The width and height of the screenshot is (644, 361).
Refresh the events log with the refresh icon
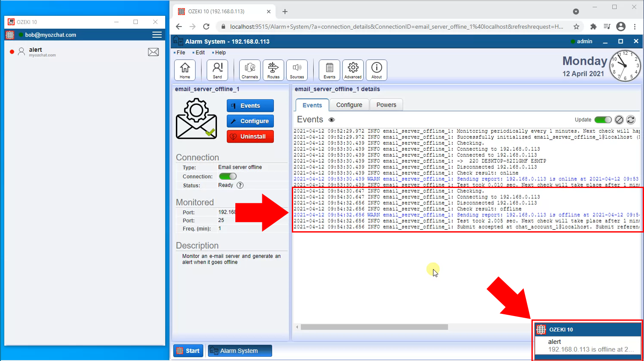pyautogui.click(x=631, y=120)
